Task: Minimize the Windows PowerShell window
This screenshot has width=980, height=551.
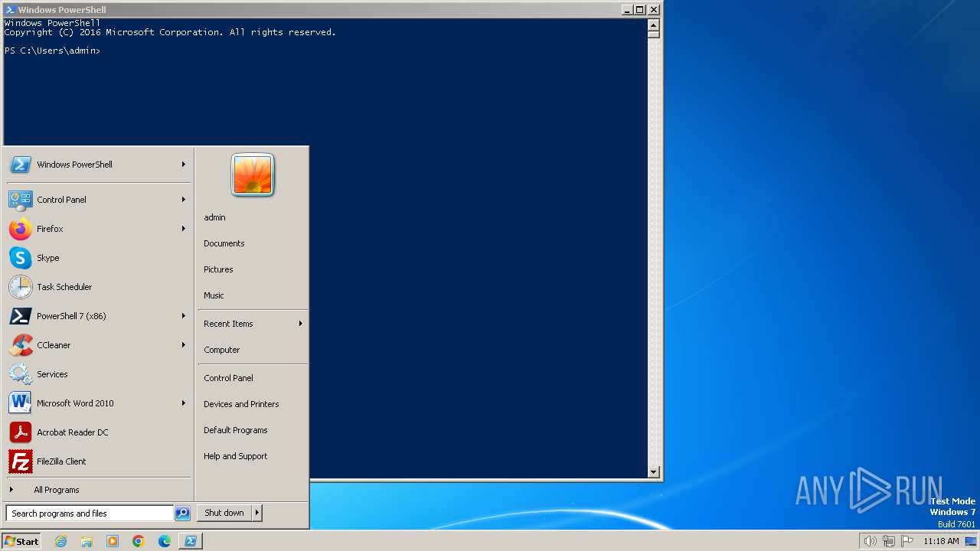Action: tap(627, 10)
